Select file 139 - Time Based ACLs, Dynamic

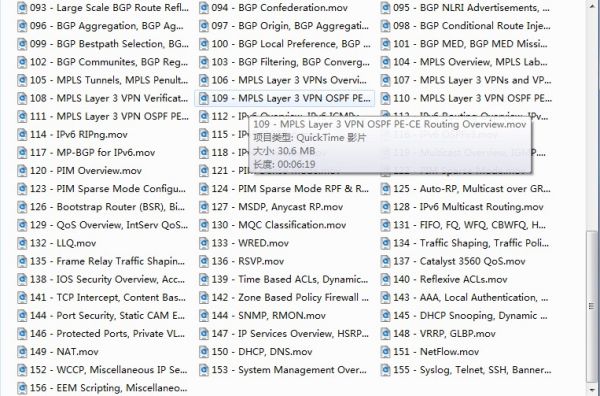[x=284, y=279]
